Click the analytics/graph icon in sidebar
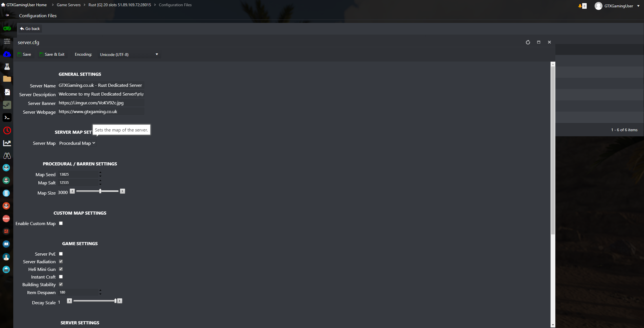The width and height of the screenshot is (644, 328). coord(6,143)
